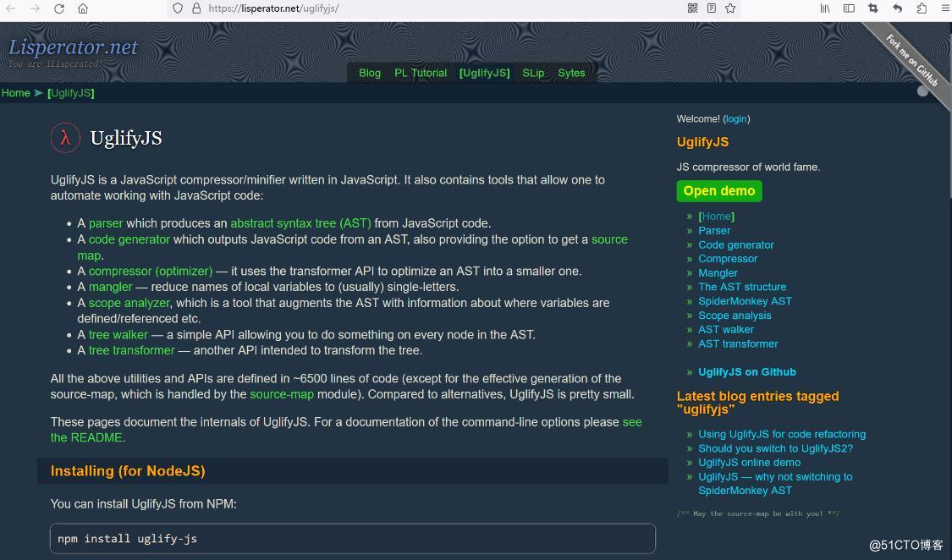
Task: Switch to the PL Tutorial tab
Action: [x=421, y=73]
